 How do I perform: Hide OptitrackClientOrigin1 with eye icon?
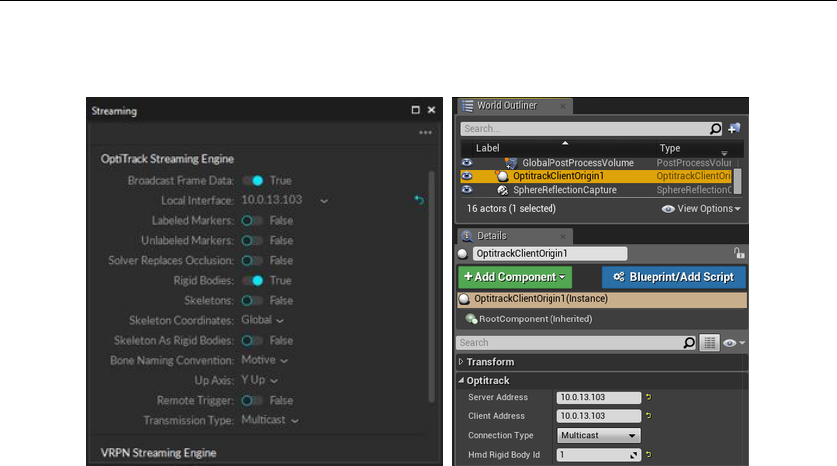pyautogui.click(x=467, y=176)
